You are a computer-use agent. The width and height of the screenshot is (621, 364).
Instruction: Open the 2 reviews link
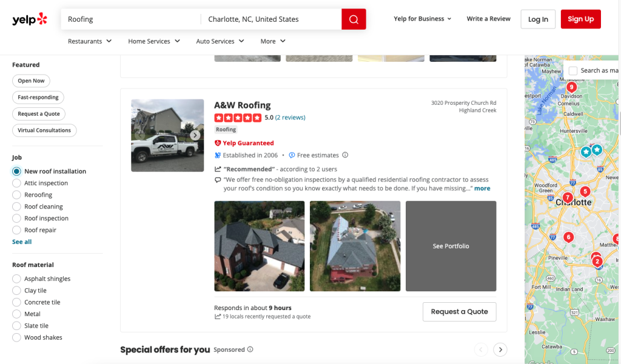pyautogui.click(x=290, y=117)
